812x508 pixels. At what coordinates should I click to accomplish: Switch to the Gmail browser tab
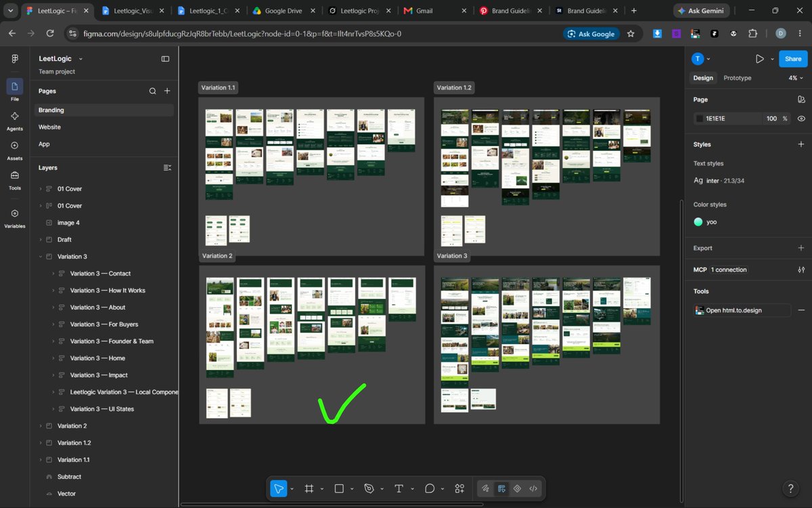[433, 11]
